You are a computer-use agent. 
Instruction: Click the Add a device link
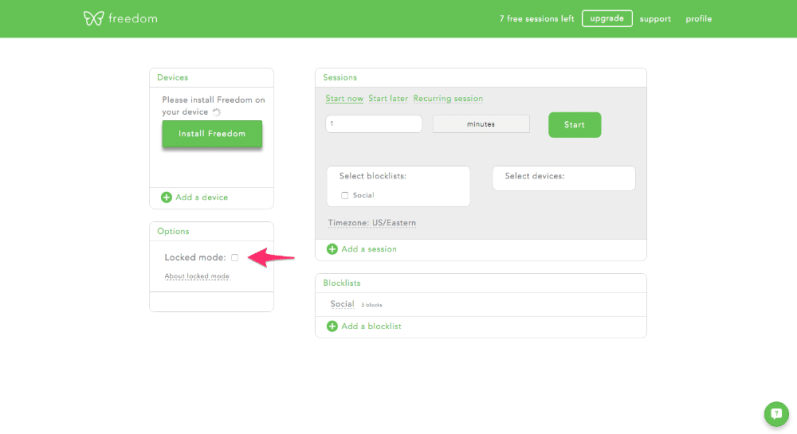pyautogui.click(x=201, y=197)
